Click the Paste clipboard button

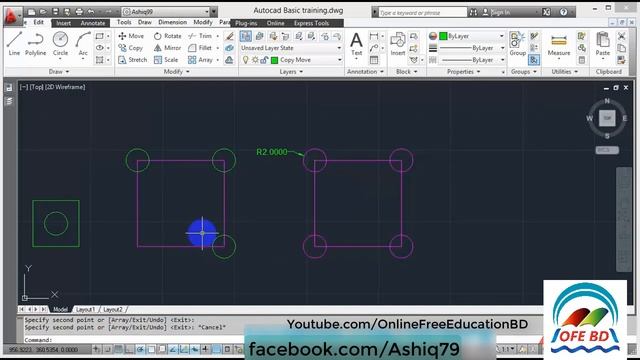[x=602, y=44]
